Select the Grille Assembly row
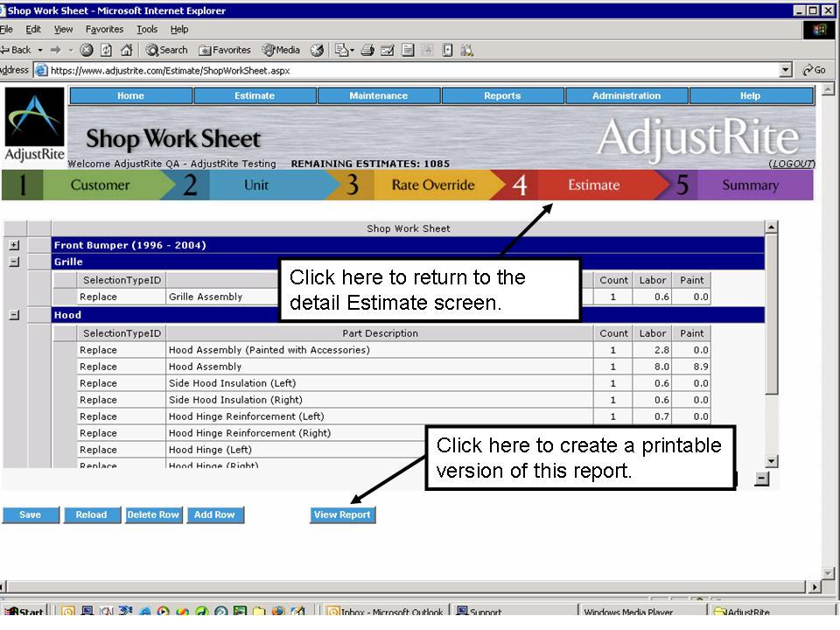The width and height of the screenshot is (840, 630). click(381, 297)
